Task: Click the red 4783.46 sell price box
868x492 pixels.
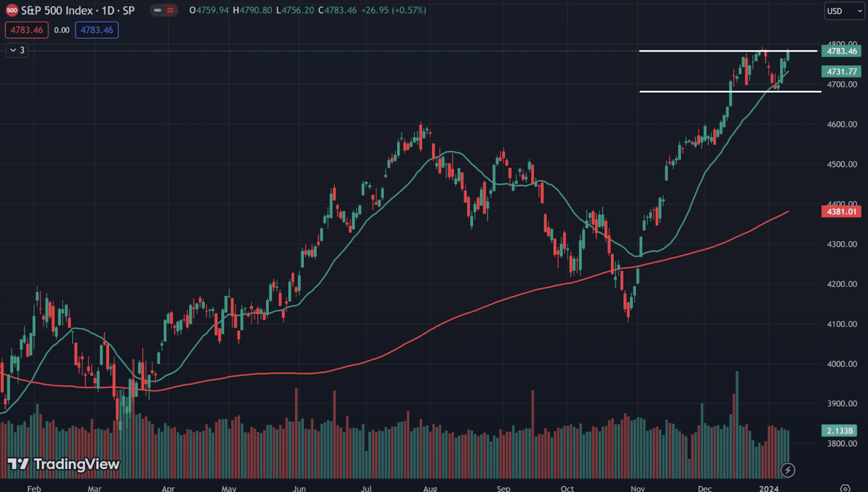Action: point(26,30)
